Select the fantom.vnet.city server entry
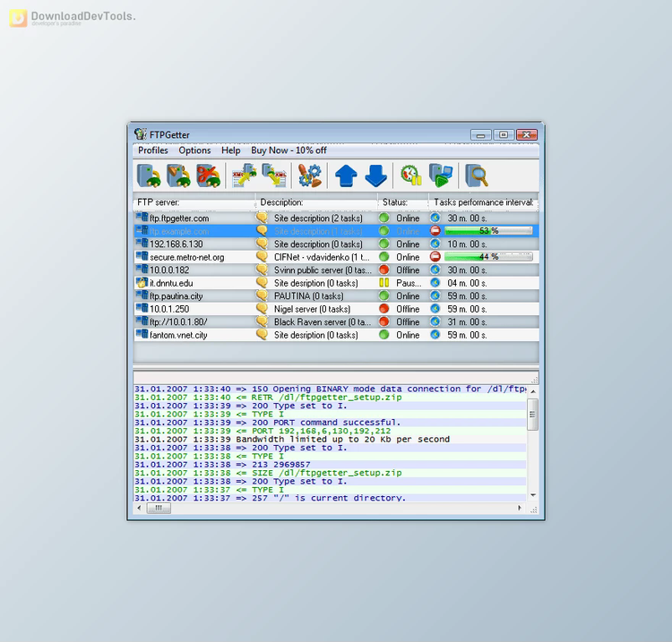 tap(336, 335)
